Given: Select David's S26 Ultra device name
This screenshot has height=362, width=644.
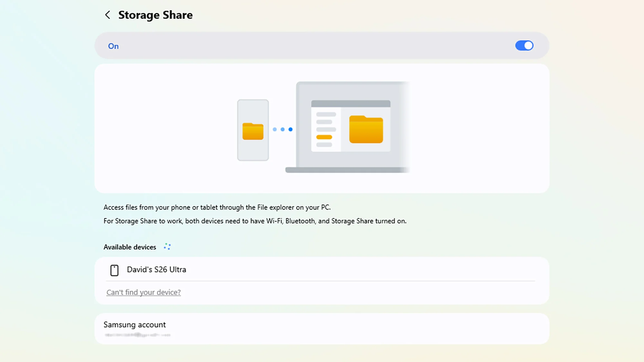Looking at the screenshot, I should tap(156, 270).
